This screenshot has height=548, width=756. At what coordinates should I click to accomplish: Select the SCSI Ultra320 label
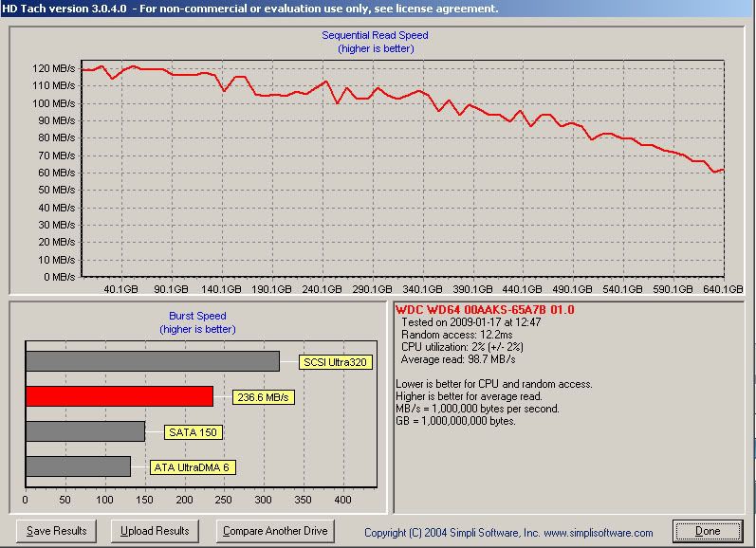tap(335, 361)
